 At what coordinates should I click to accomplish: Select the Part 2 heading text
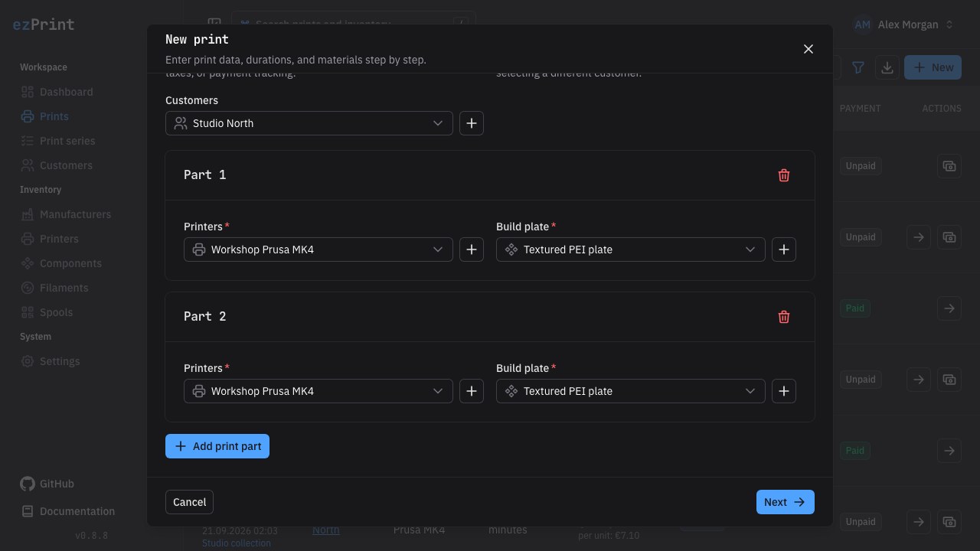(x=205, y=317)
